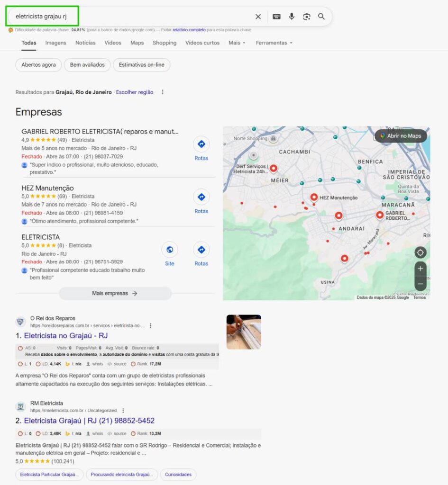448x485 pixels.
Task: Toggle the Bem avaliados filter chip
Action: click(x=87, y=65)
